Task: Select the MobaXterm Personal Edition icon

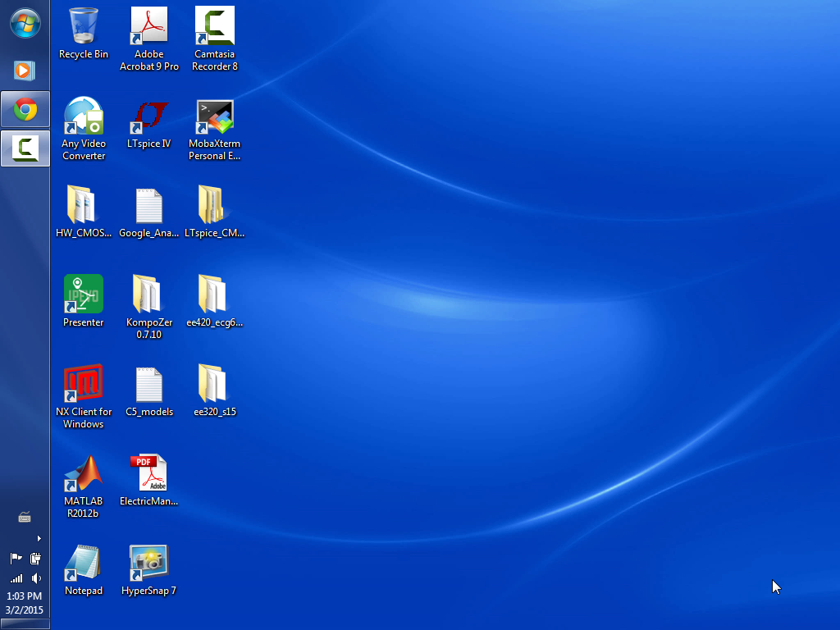Action: (215, 116)
